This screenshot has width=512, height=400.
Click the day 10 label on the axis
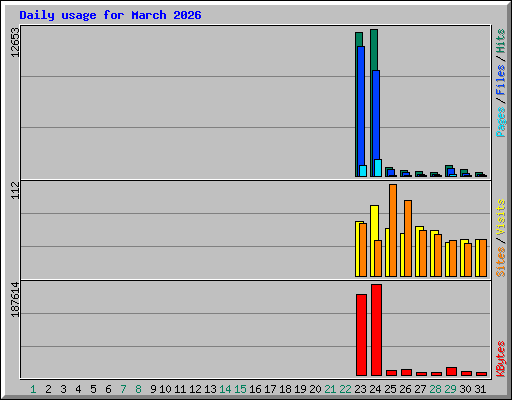tap(165, 389)
